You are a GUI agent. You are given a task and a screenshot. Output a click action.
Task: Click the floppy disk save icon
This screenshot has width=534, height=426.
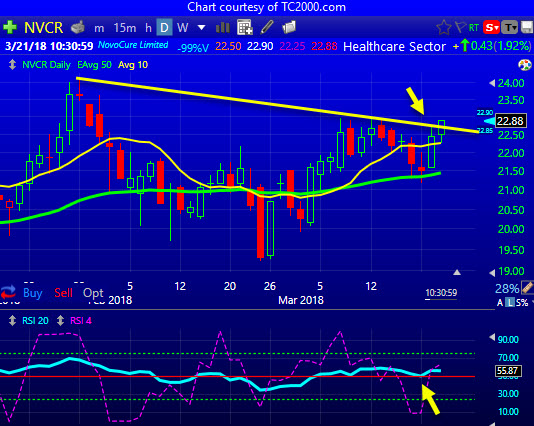coord(527,27)
